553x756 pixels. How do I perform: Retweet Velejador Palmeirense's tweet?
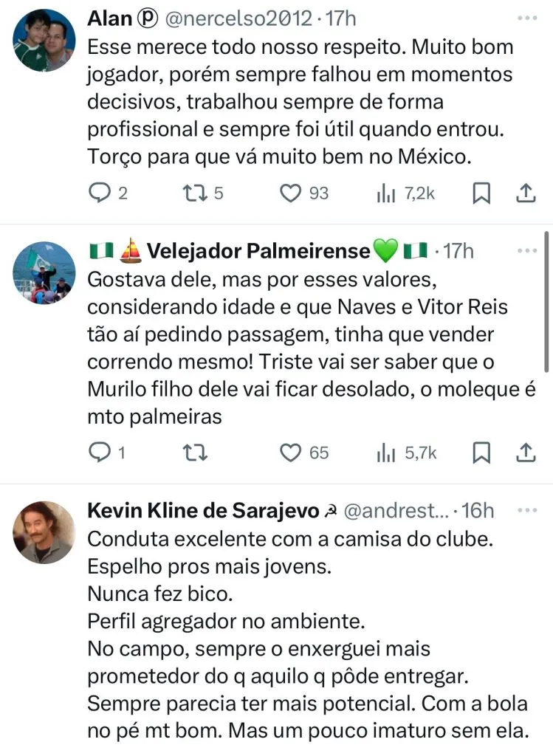point(196,452)
